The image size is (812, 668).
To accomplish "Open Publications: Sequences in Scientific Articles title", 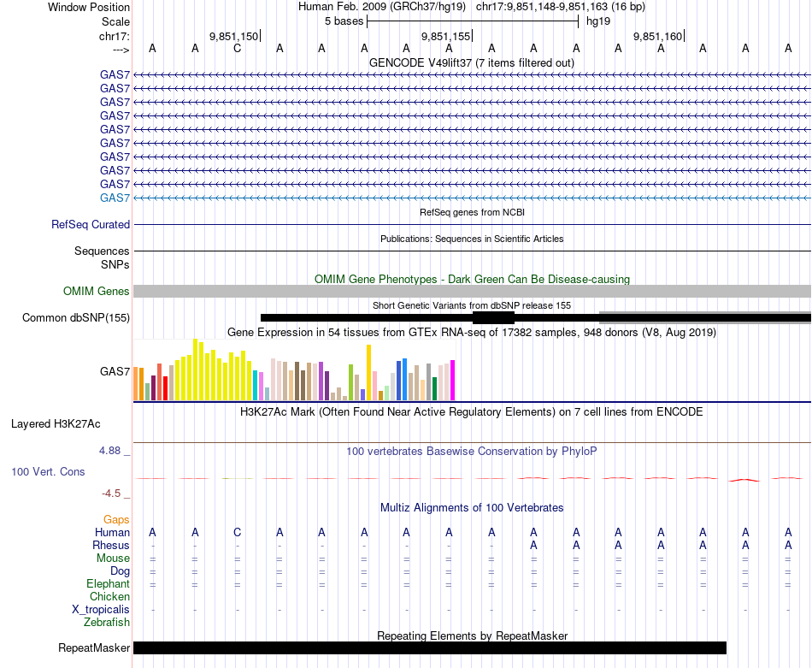I will point(472,239).
